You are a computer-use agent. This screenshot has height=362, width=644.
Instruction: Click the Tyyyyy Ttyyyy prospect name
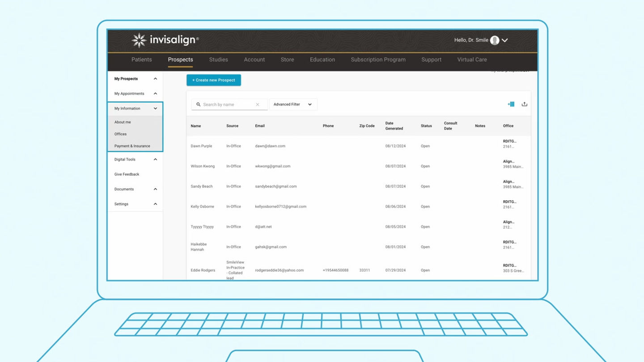pos(202,227)
